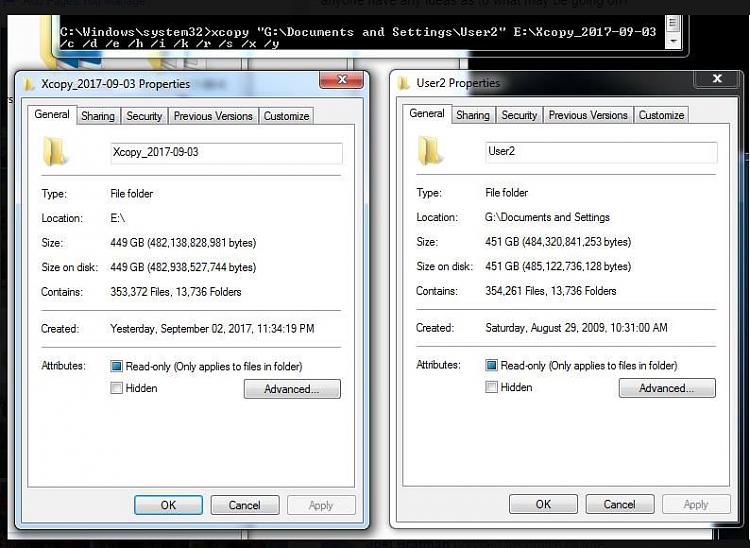Select General tab in Xcopy_2017-09-03 Properties
The image size is (750, 548).
52,115
